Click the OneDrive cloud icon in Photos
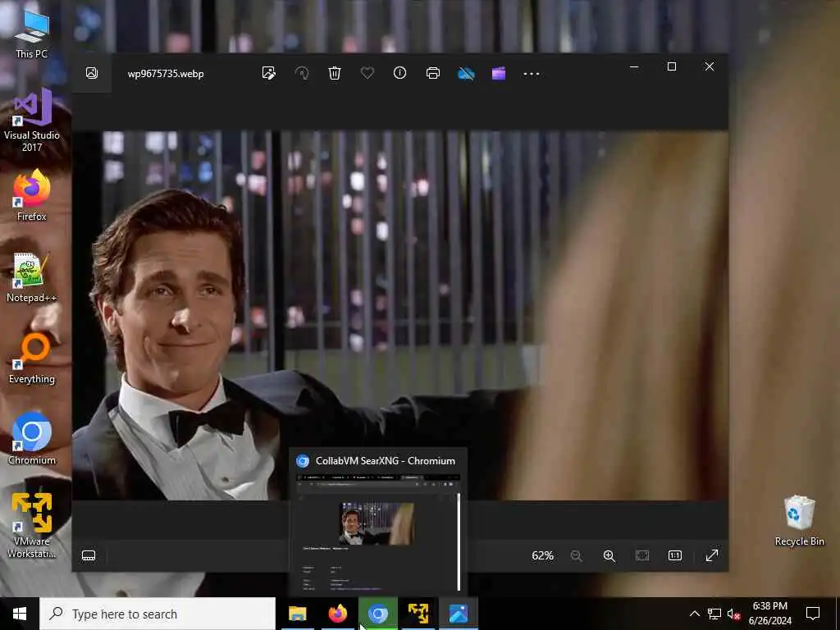The width and height of the screenshot is (840, 630). [466, 73]
